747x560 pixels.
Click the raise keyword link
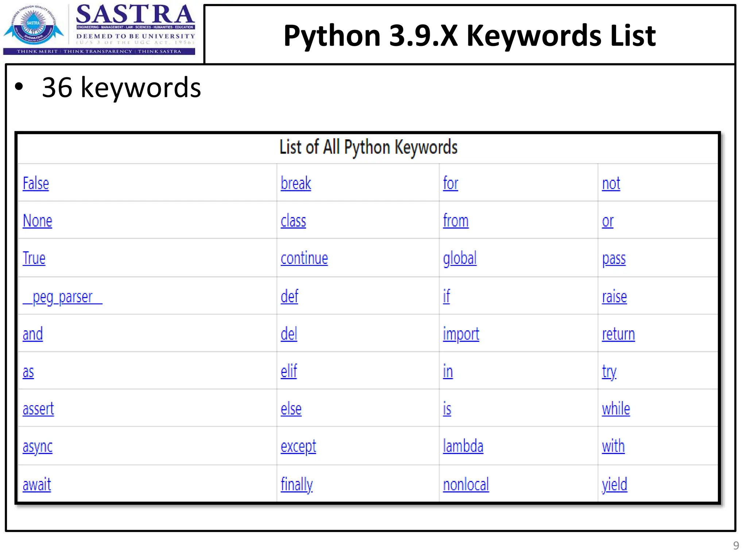(614, 297)
